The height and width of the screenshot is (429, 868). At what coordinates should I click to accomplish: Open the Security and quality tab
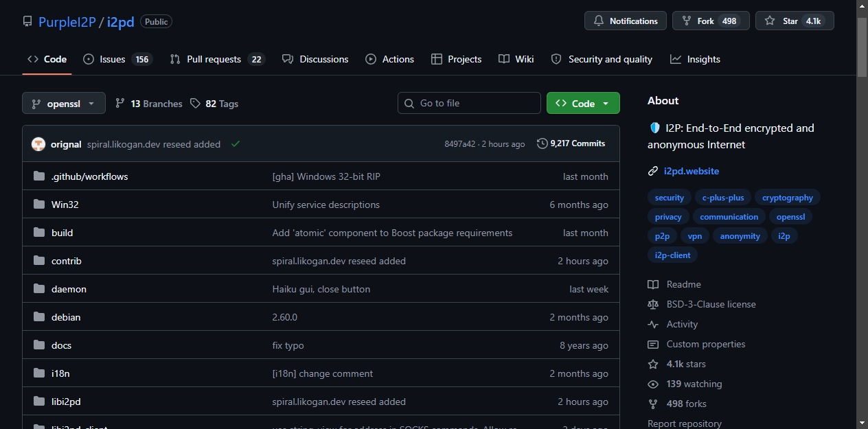tap(602, 59)
